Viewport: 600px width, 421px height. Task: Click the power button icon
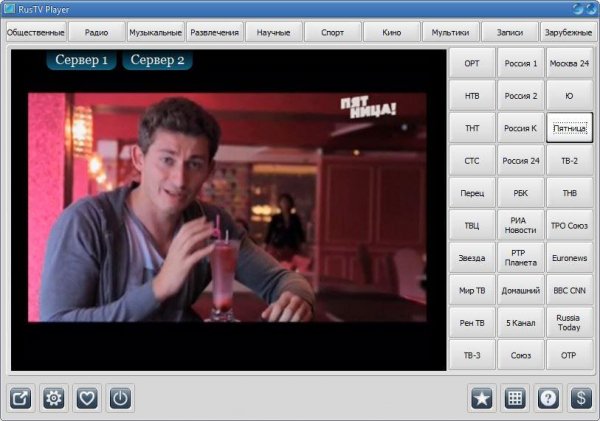(120, 398)
